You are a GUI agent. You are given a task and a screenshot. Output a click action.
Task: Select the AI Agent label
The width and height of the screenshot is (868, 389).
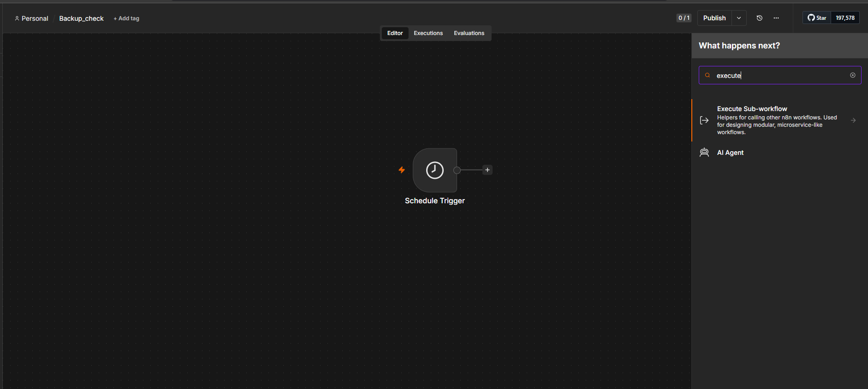coord(730,153)
